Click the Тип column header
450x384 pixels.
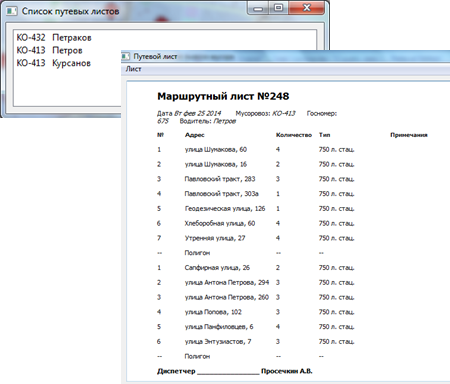click(x=324, y=135)
